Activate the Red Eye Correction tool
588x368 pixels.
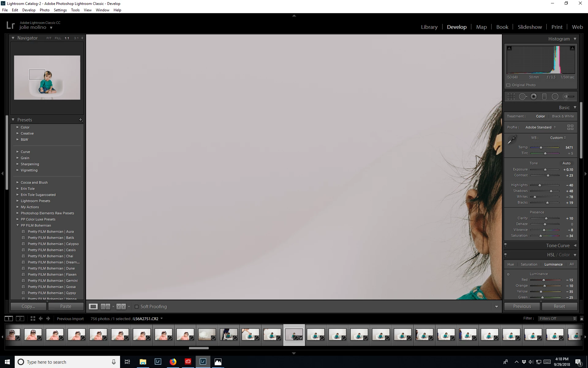pos(533,97)
